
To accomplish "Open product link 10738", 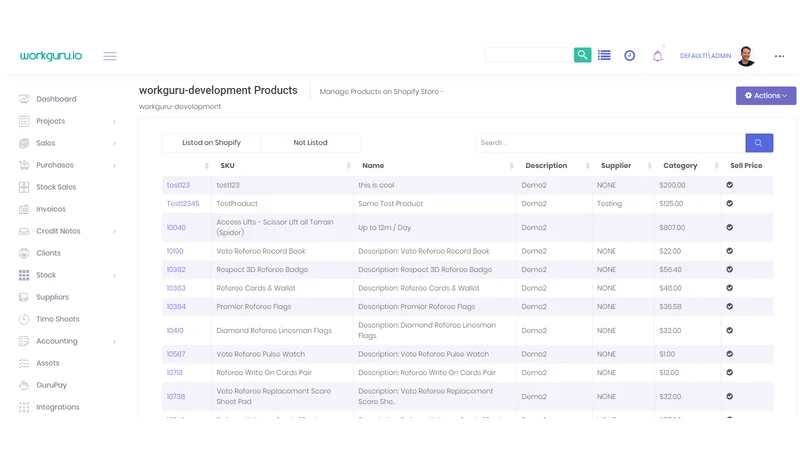I will [x=176, y=396].
